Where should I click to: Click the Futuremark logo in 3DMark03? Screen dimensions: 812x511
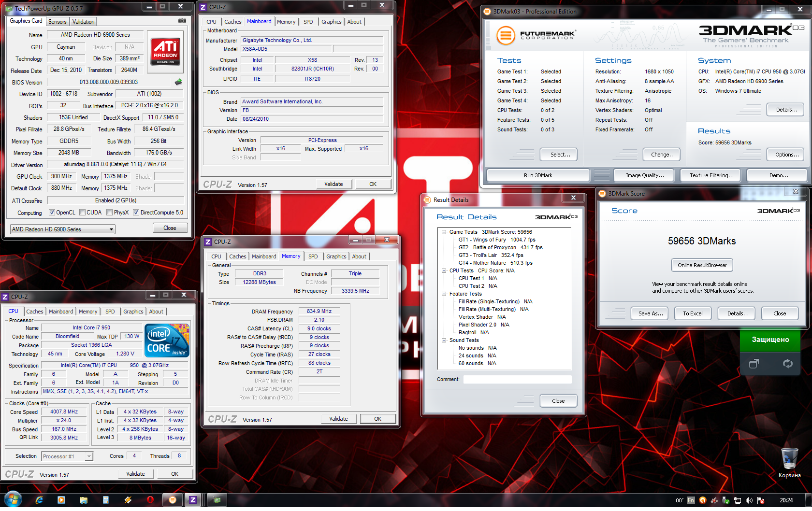[x=536, y=35]
